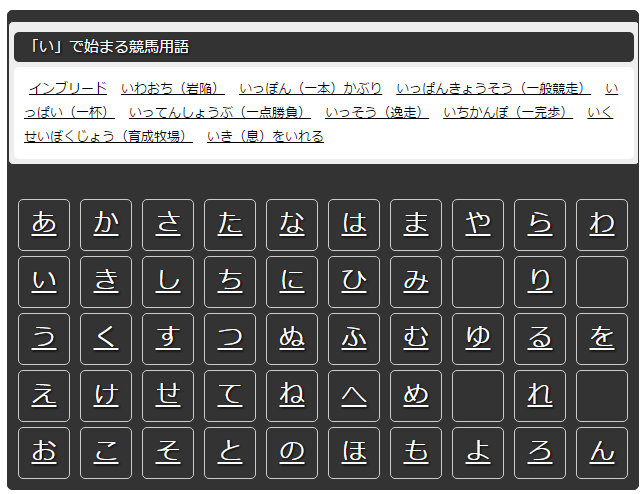Viewport: 644px width, 494px height.
Task: Click the い kana button
Action: [x=44, y=282]
